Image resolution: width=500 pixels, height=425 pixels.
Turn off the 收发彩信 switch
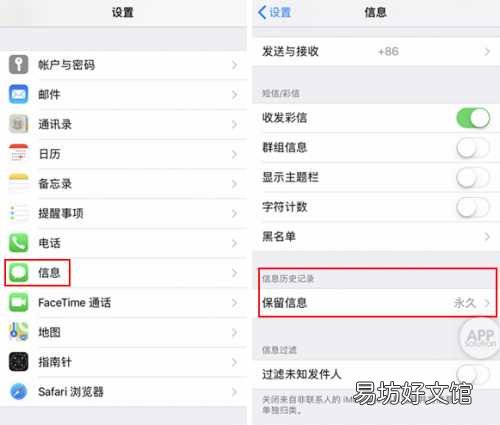pyautogui.click(x=473, y=118)
